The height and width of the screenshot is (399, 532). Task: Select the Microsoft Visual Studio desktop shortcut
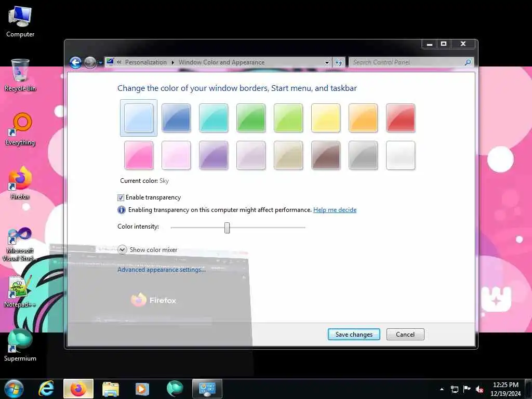pos(20,244)
